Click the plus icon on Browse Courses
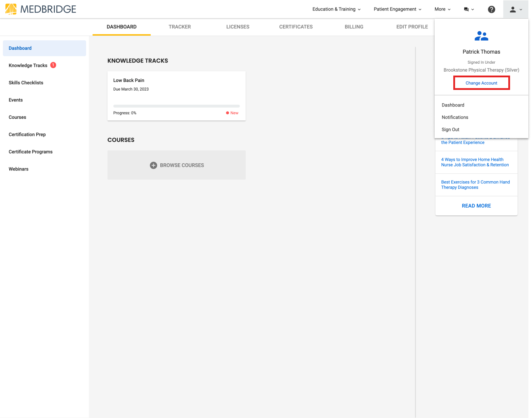This screenshot has height=418, width=532. (x=153, y=165)
